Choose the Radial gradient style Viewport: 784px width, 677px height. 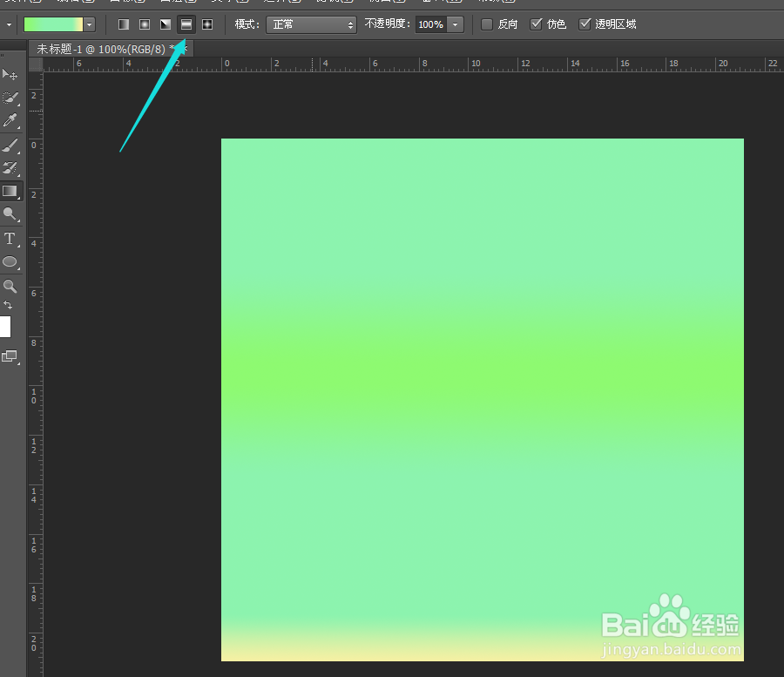(145, 24)
